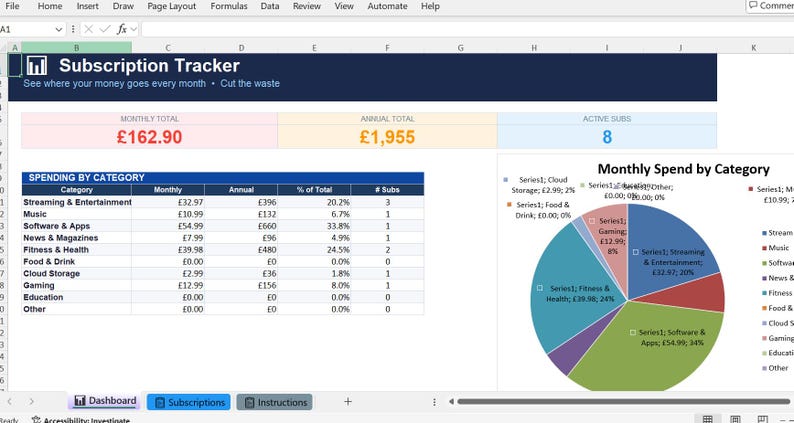The height and width of the screenshot is (423, 794).
Task: Select column B header
Action: point(76,48)
